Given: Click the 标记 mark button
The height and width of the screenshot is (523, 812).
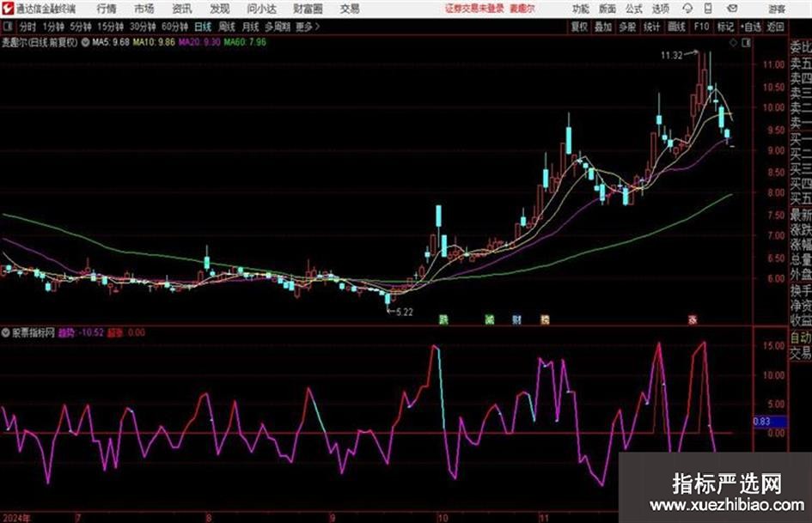Looking at the screenshot, I should click(725, 27).
